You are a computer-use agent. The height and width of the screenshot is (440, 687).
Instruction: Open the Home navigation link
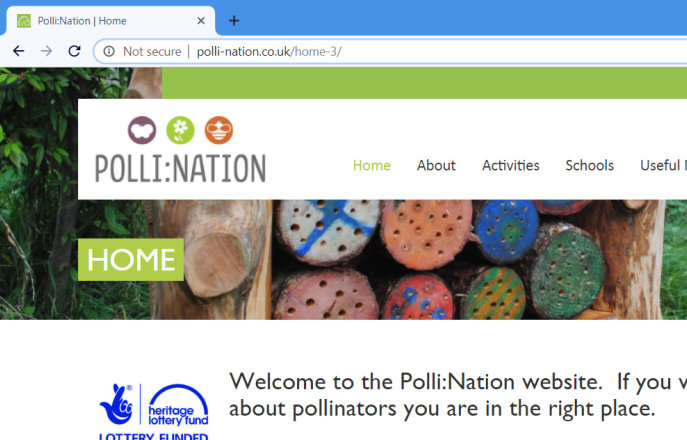pos(372,166)
